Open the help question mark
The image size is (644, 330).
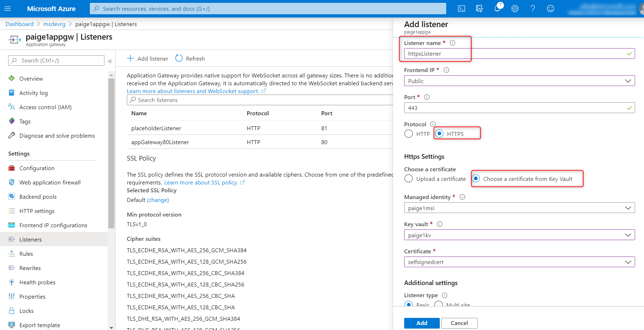tap(533, 9)
